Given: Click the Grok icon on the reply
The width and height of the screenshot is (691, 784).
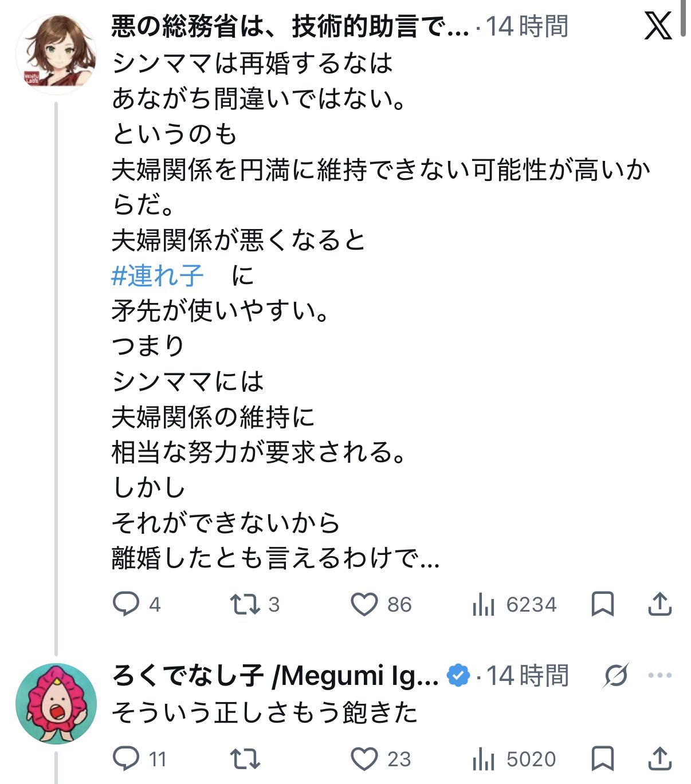Looking at the screenshot, I should click(x=617, y=676).
